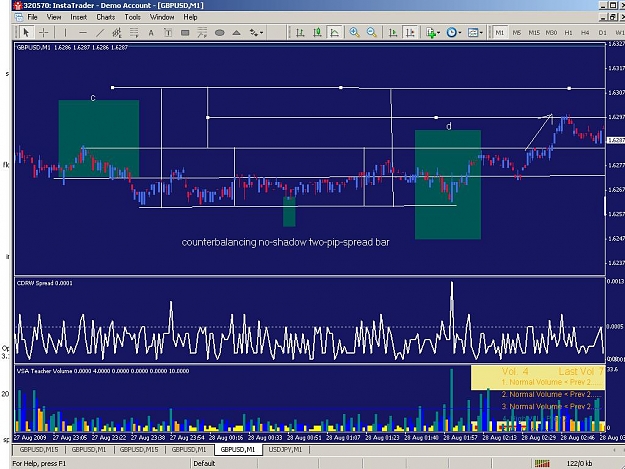The height and width of the screenshot is (469, 625).
Task: Switch chart to Bar Chart style
Action: [x=300, y=33]
